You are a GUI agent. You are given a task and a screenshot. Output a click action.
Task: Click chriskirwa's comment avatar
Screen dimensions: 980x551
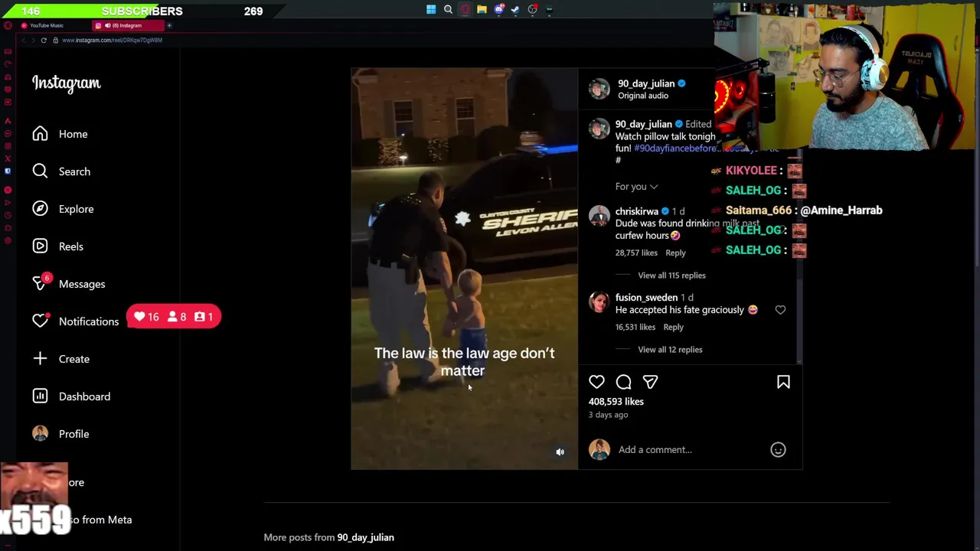[x=599, y=217]
